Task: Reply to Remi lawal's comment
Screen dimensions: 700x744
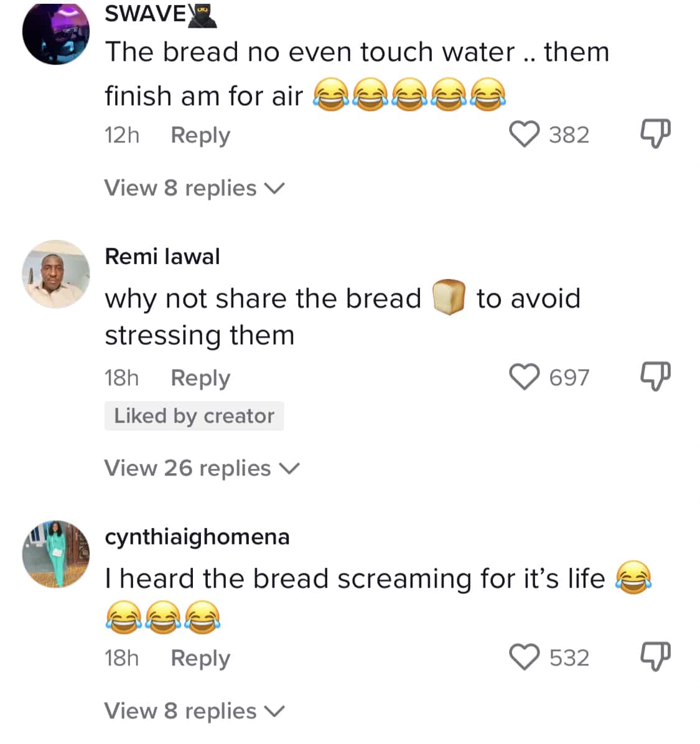Action: [x=200, y=378]
